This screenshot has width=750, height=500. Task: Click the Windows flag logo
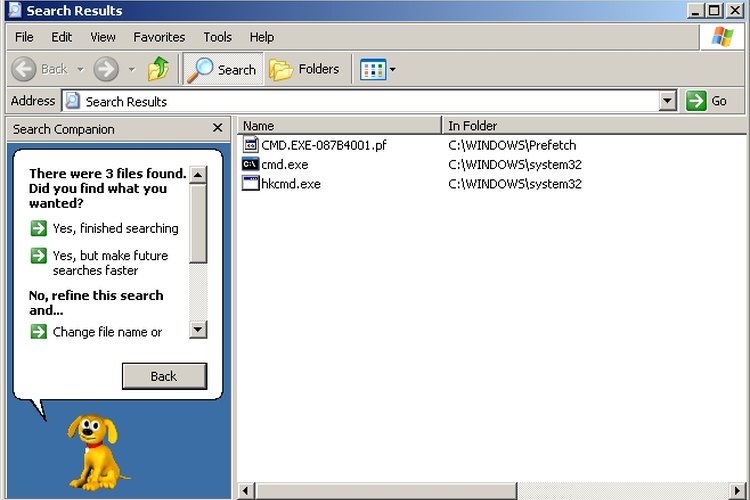(722, 37)
